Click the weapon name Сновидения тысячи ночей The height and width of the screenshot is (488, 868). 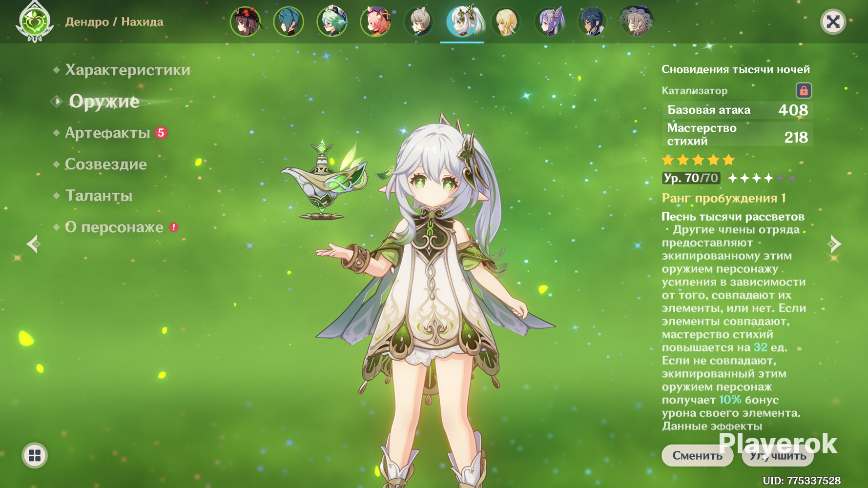point(735,69)
